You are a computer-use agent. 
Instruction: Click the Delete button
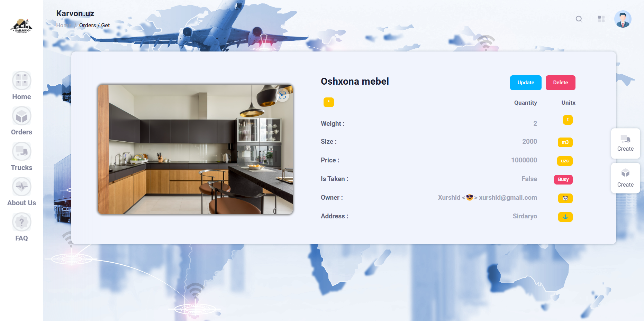tap(560, 83)
